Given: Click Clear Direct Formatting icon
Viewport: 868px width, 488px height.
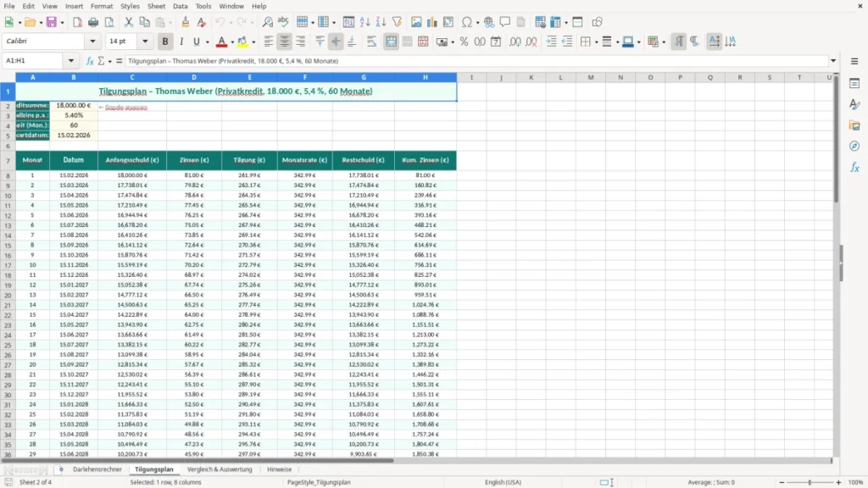Looking at the screenshot, I should (x=202, y=22).
